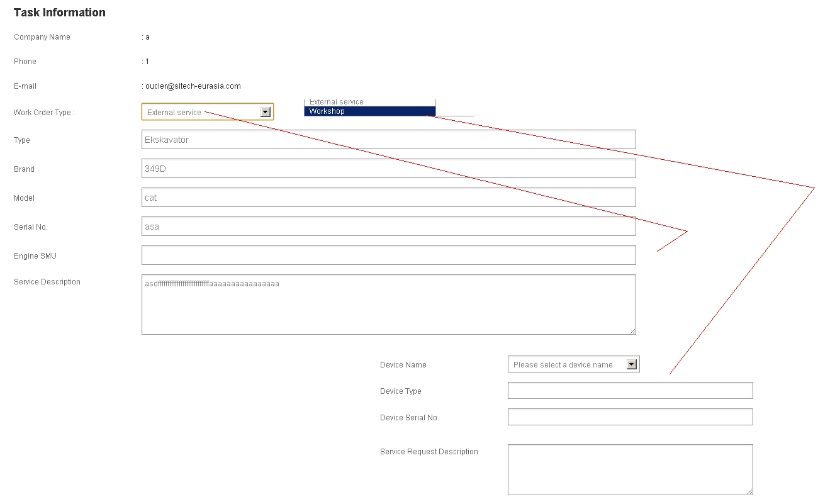
Task: Click the empty Engine SMU field
Action: coord(389,255)
